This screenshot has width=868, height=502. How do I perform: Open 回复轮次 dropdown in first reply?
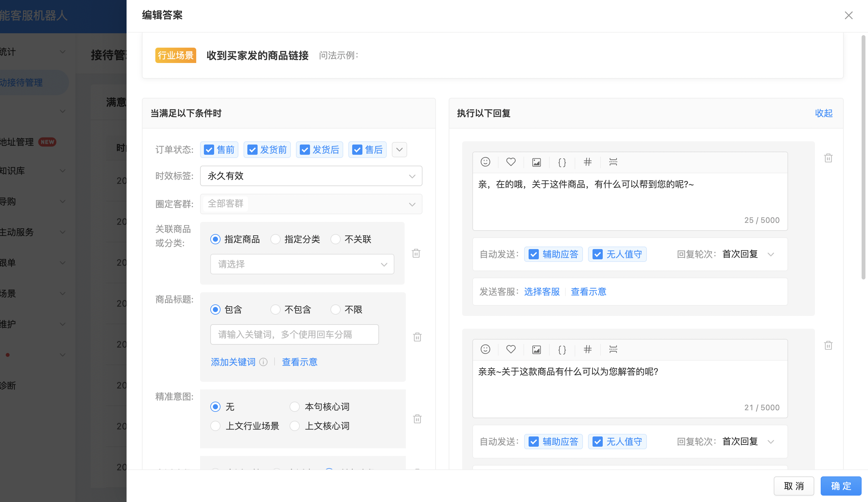tap(748, 254)
